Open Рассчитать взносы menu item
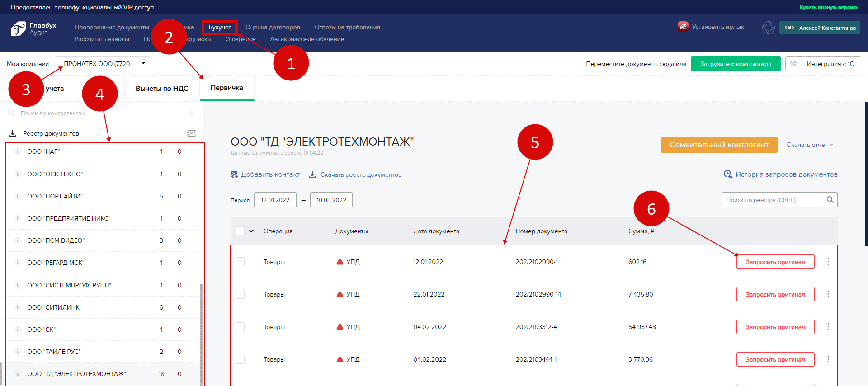Screen dimensions: 868x386 [102, 39]
